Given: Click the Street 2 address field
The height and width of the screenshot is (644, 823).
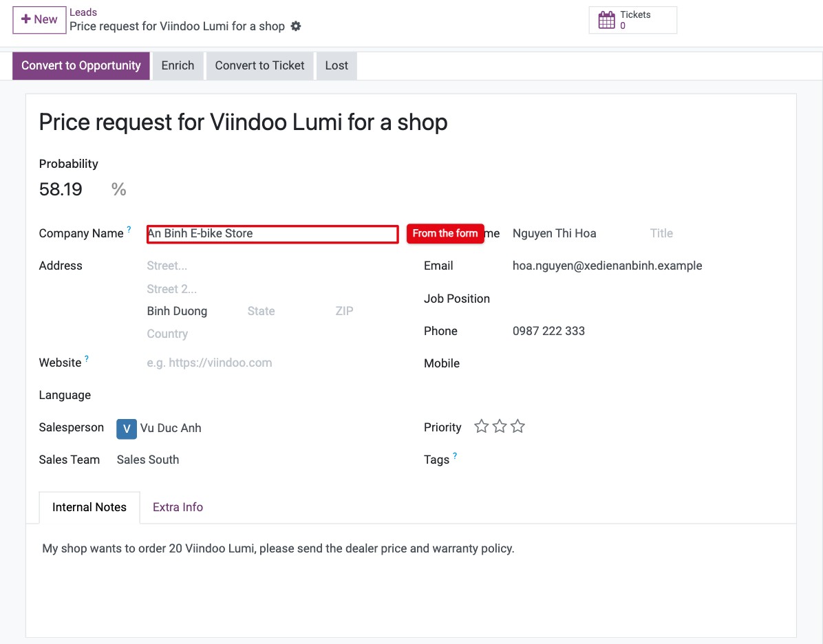Looking at the screenshot, I should [x=272, y=289].
